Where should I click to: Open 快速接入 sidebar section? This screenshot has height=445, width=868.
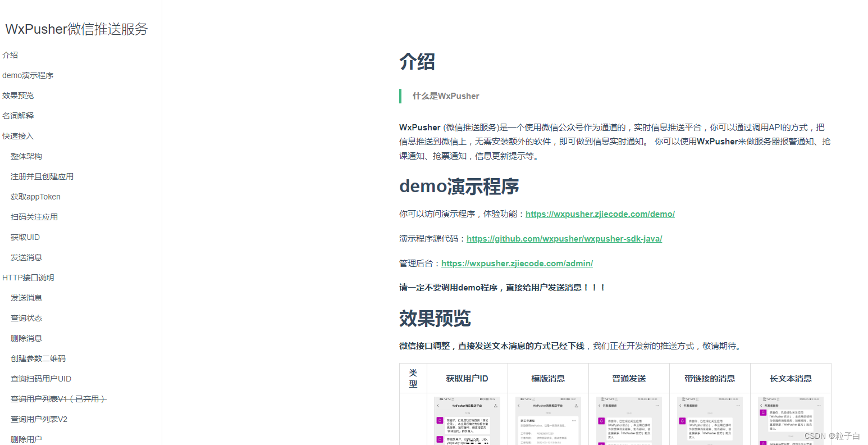click(x=18, y=136)
